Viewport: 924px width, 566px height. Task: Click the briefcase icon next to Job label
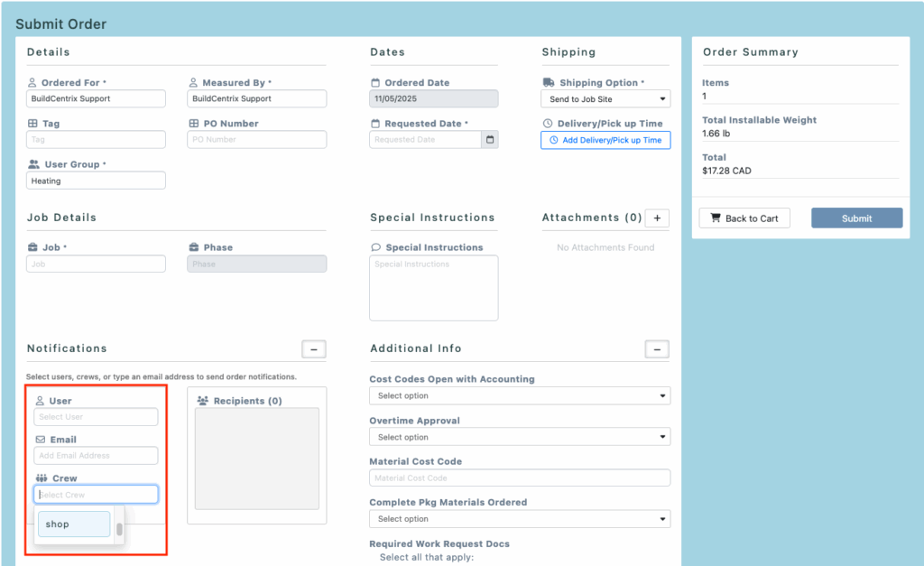tap(32, 247)
